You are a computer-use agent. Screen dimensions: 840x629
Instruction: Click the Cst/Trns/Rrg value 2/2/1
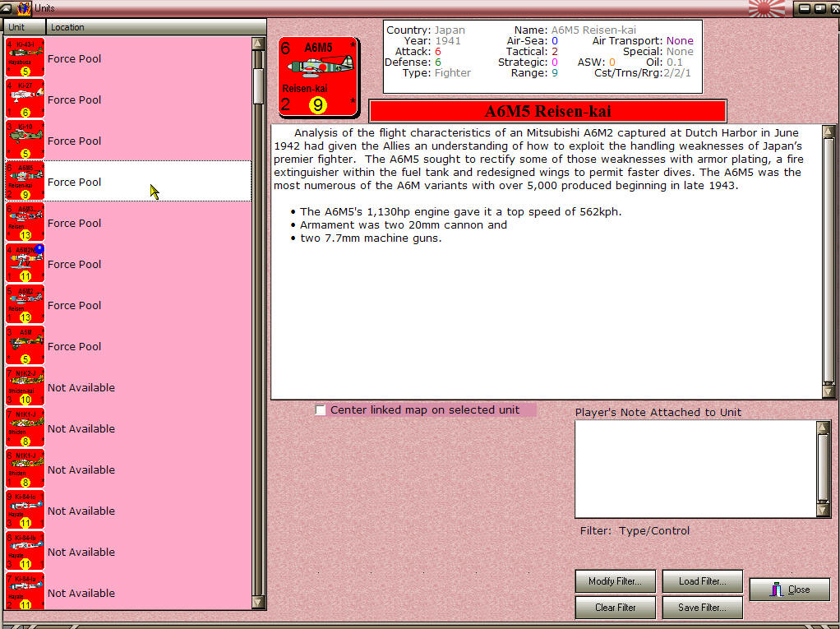coord(677,73)
